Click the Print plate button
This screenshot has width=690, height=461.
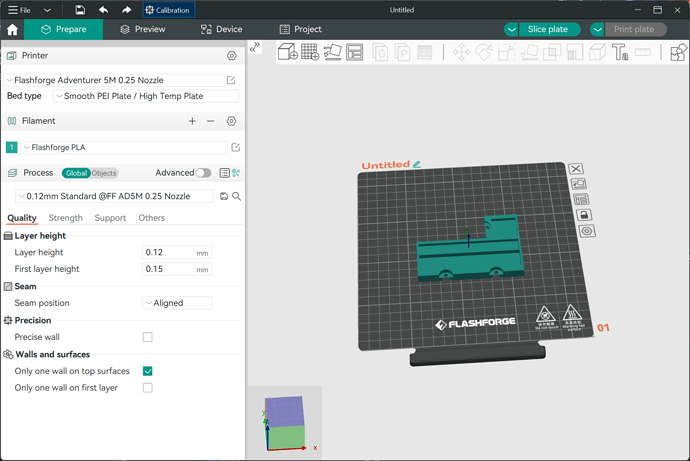(x=635, y=29)
